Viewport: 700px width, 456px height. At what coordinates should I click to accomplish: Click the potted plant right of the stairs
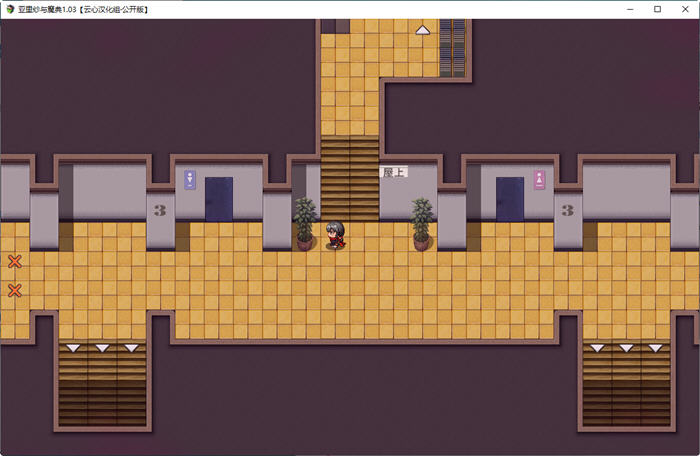coord(422,223)
